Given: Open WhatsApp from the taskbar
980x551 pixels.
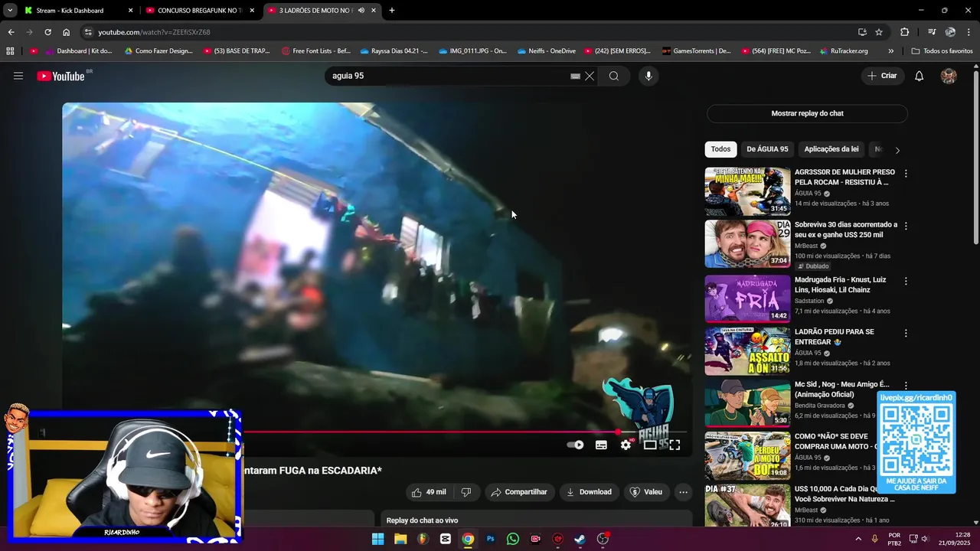Looking at the screenshot, I should [x=513, y=539].
